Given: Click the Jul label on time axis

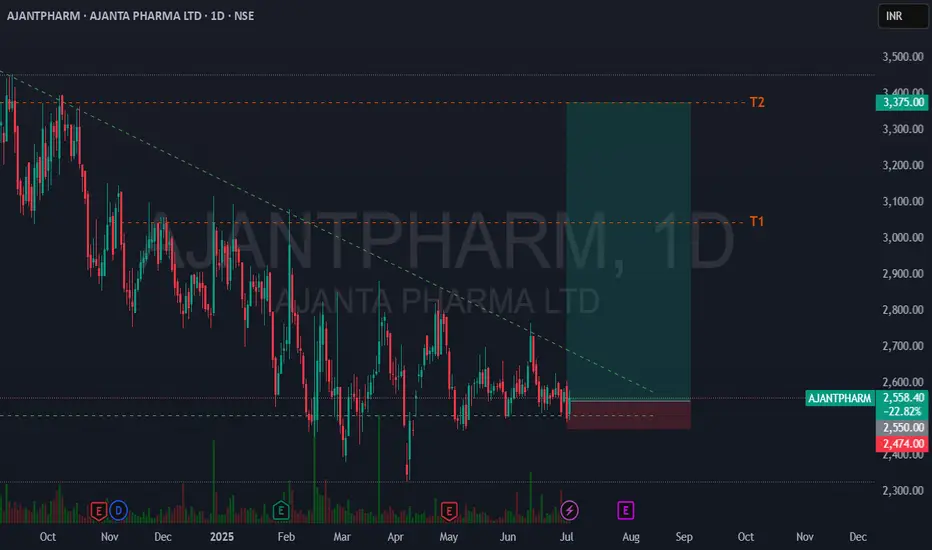Looking at the screenshot, I should click(566, 537).
